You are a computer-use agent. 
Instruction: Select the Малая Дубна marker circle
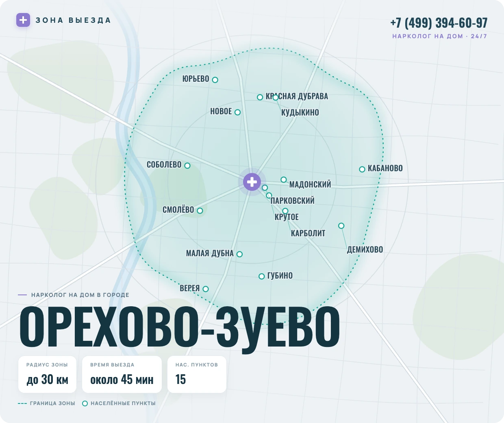[239, 254]
